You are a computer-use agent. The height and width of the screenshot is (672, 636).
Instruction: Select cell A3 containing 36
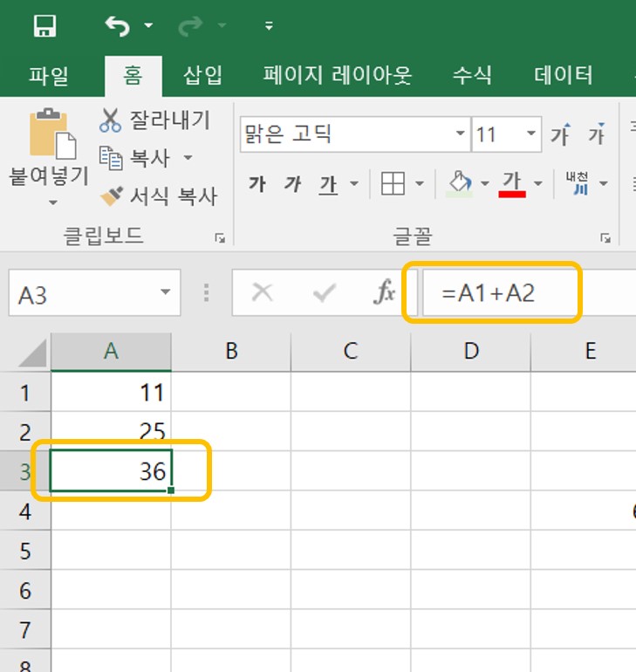[111, 471]
